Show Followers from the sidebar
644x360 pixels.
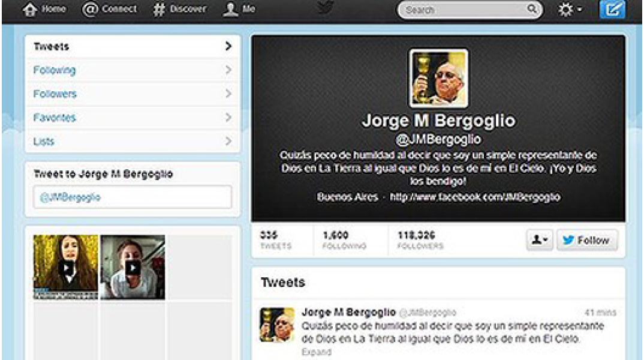(x=55, y=94)
